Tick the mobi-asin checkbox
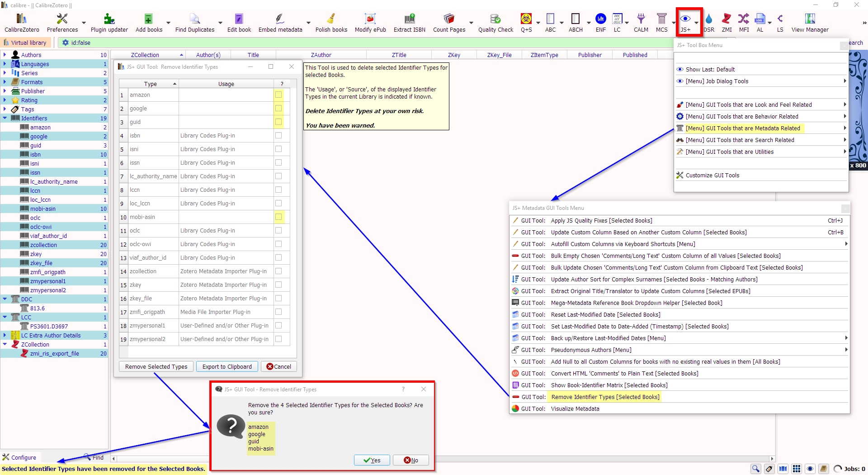The image size is (868, 475). point(278,217)
